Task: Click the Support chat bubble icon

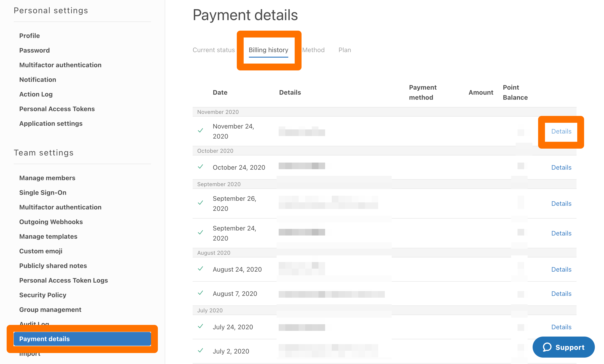Action: [547, 347]
